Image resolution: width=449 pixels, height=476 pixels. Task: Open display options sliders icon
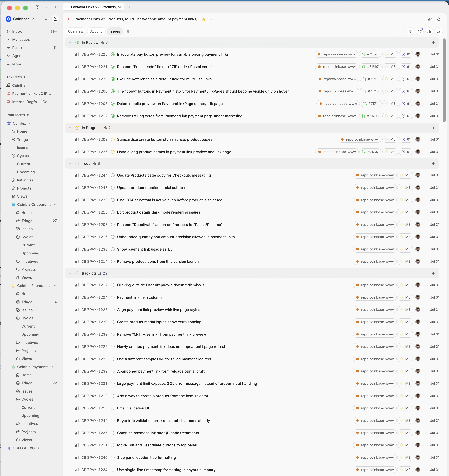tap(420, 31)
